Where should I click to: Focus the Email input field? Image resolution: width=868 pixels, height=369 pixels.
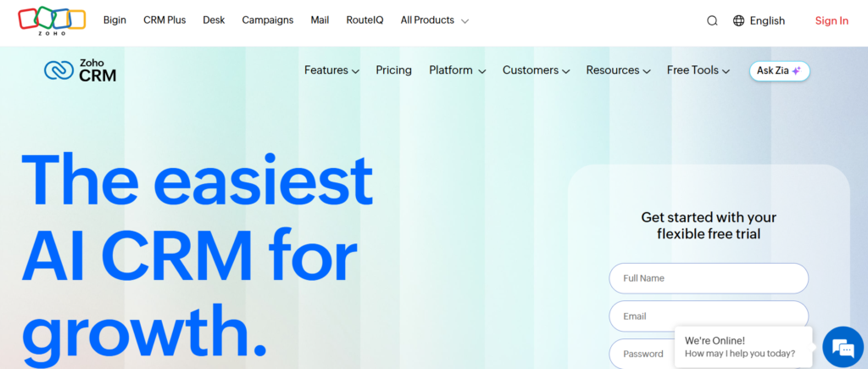pyautogui.click(x=708, y=316)
